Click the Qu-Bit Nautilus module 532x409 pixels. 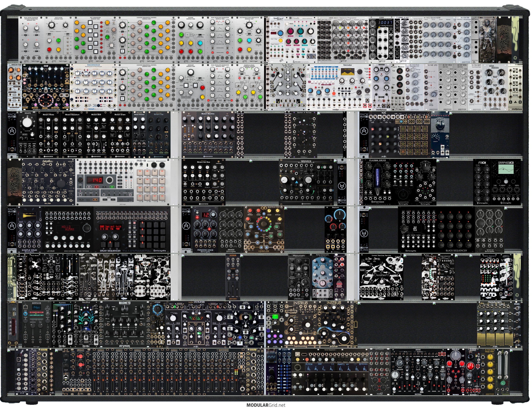[x=86, y=325]
